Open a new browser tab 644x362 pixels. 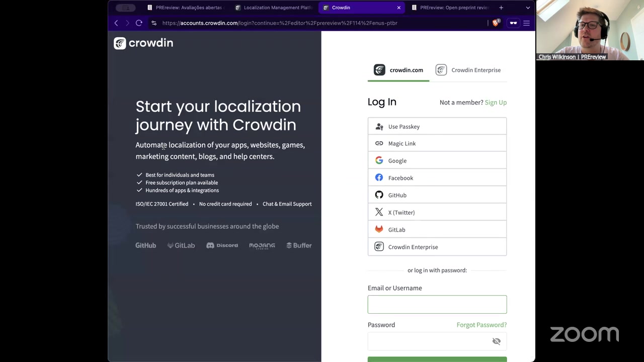(501, 8)
